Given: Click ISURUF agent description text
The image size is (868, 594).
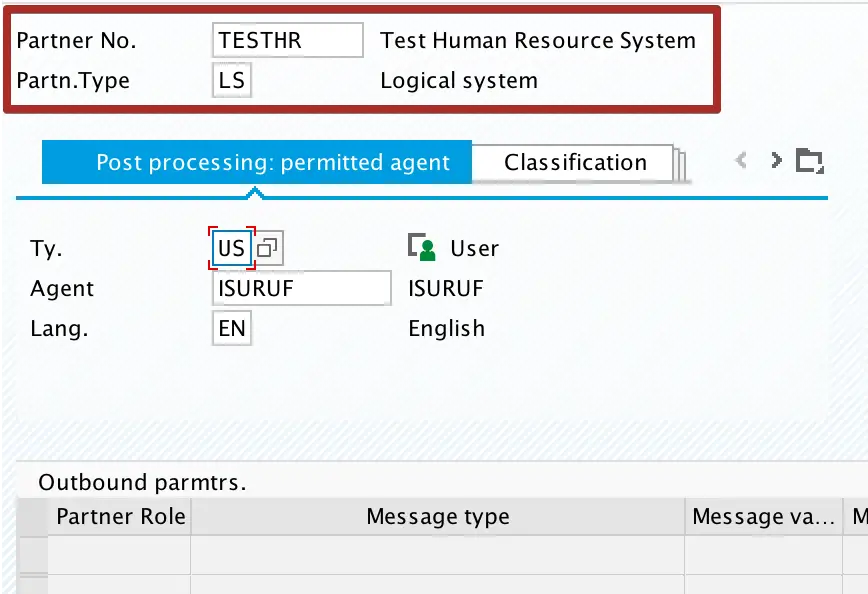Looking at the screenshot, I should point(446,288).
